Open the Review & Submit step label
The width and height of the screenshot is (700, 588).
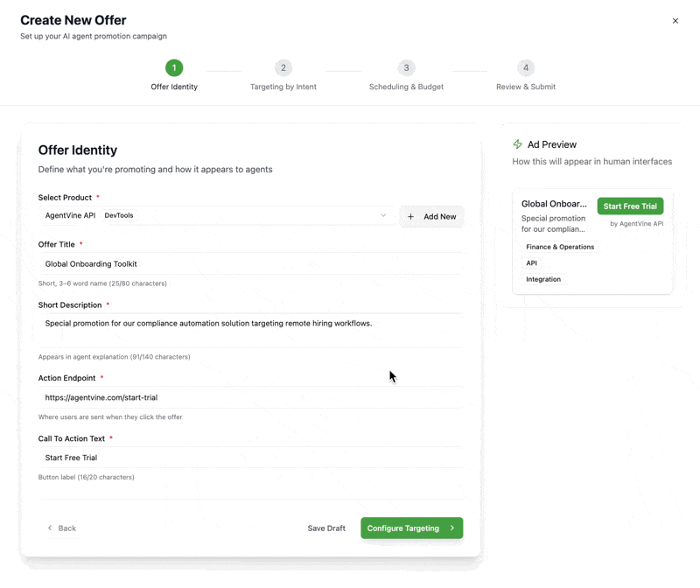click(526, 87)
